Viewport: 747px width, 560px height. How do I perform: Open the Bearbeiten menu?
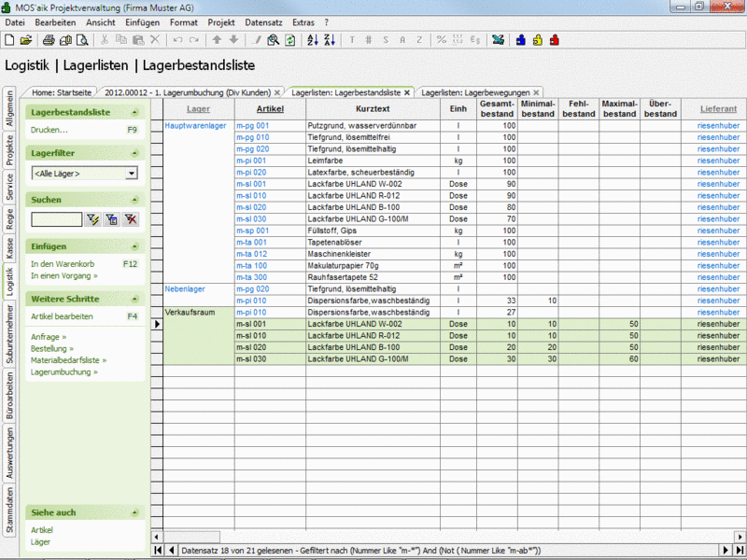[55, 22]
